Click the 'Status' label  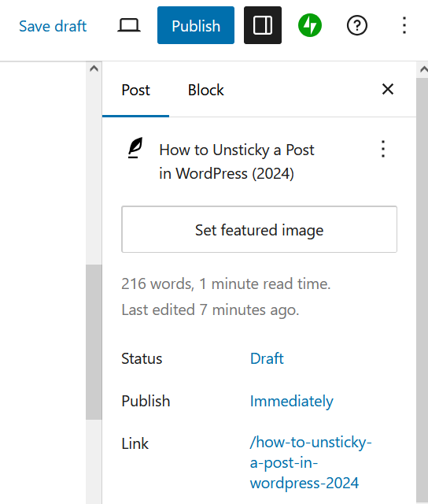coord(142,358)
